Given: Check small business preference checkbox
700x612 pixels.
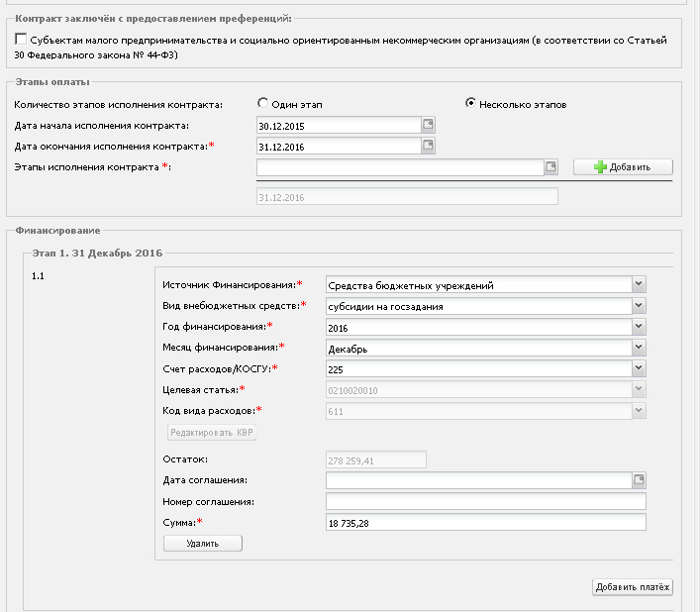Looking at the screenshot, I should [x=21, y=39].
